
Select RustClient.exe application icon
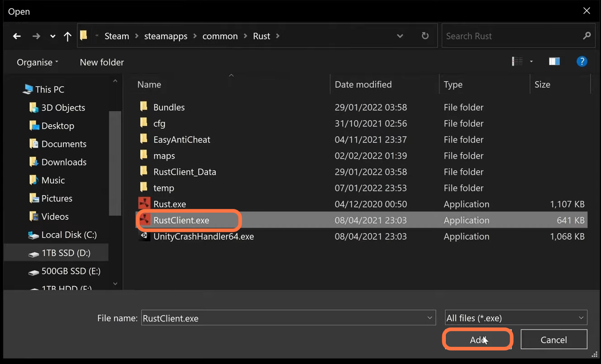click(144, 220)
